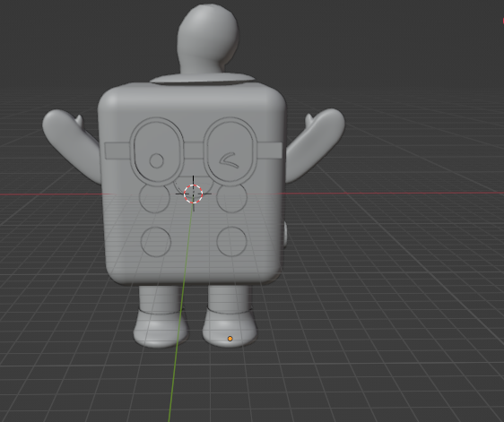Screen dimensions: 504x422
Task: Click the small circle pupil inside the goggle lens
Action: tap(157, 160)
